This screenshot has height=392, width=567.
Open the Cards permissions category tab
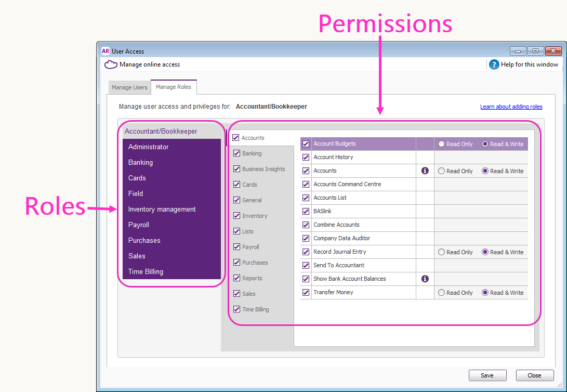249,185
